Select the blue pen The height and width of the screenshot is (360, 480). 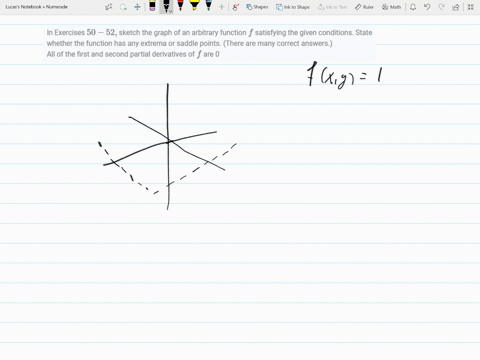(209, 6)
